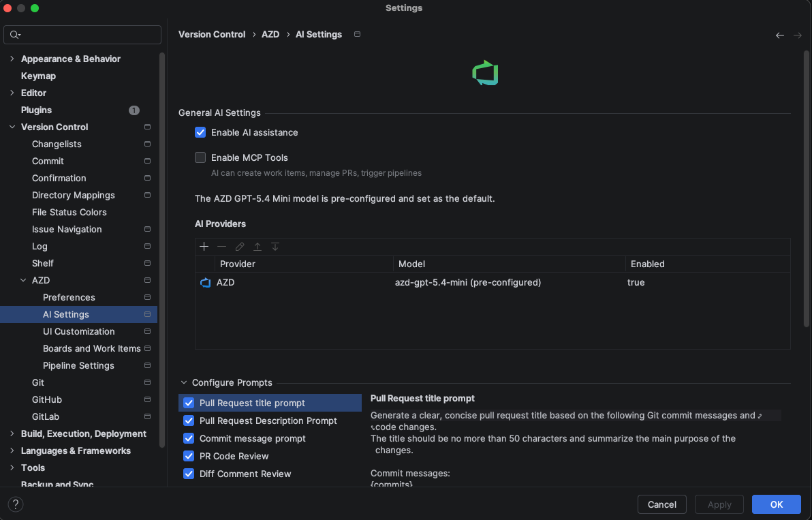812x520 pixels.
Task: Collapse the Configure Prompts section
Action: [x=184, y=383]
